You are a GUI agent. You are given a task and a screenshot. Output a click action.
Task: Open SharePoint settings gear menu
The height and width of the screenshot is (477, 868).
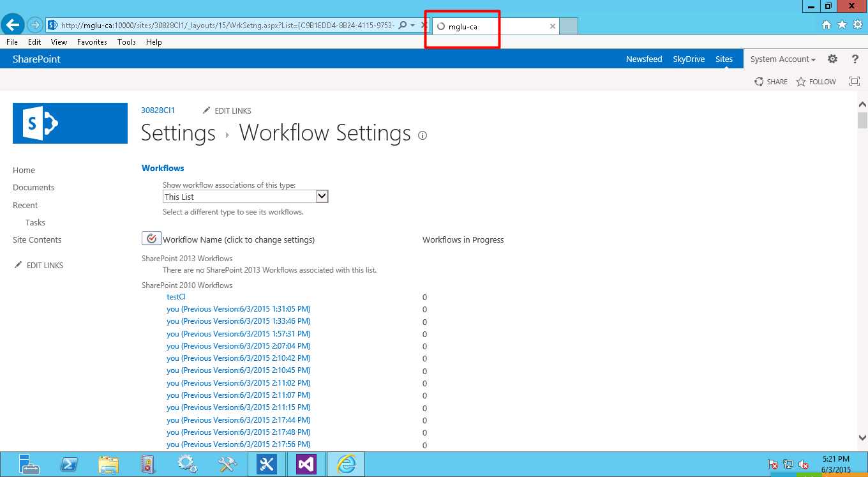(832, 59)
